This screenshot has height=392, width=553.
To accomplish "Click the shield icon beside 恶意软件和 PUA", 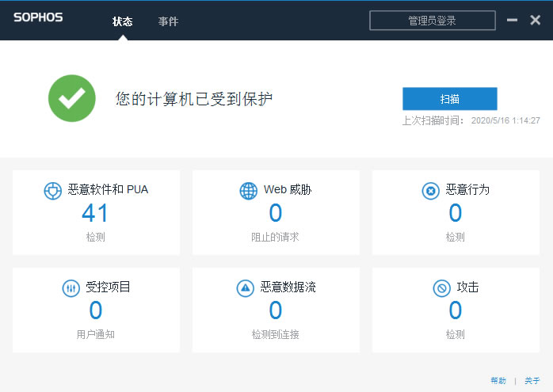I will pyautogui.click(x=52, y=191).
